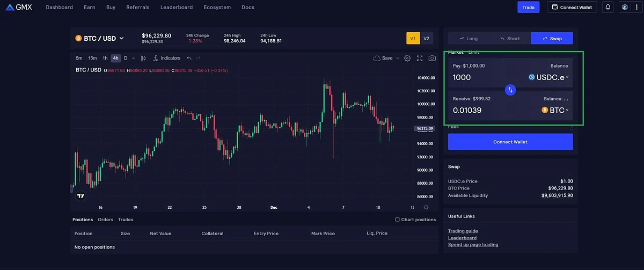Select the Swap tab

point(552,38)
